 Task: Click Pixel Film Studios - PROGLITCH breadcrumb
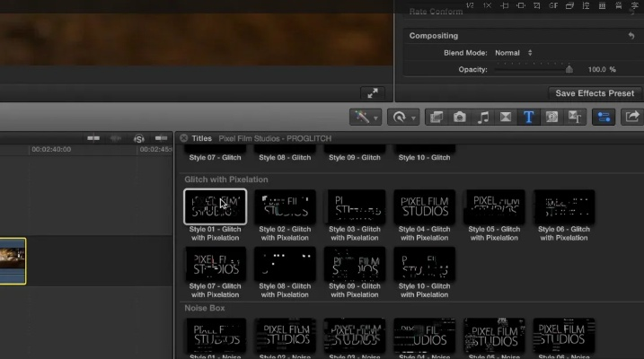[275, 138]
